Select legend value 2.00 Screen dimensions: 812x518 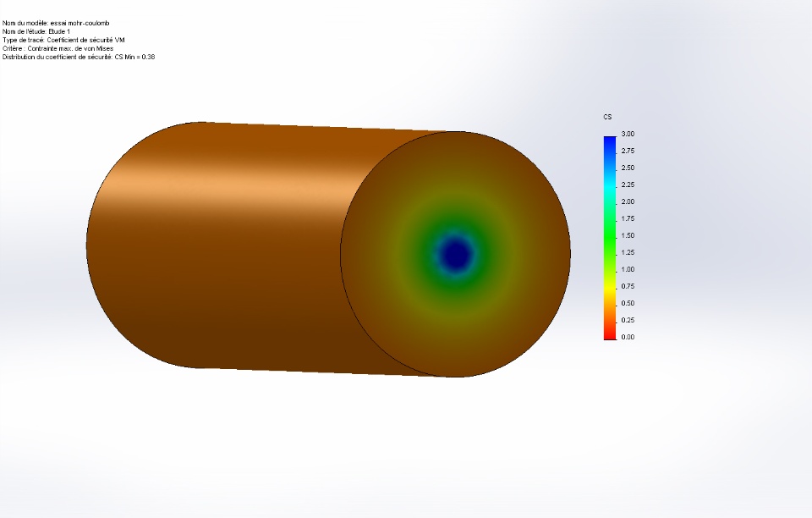point(628,201)
